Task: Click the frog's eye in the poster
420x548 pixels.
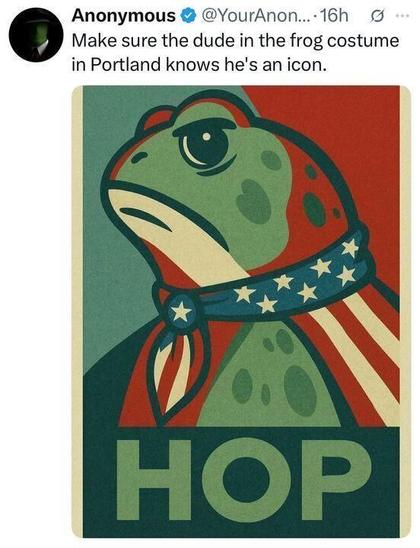Action: (x=206, y=143)
